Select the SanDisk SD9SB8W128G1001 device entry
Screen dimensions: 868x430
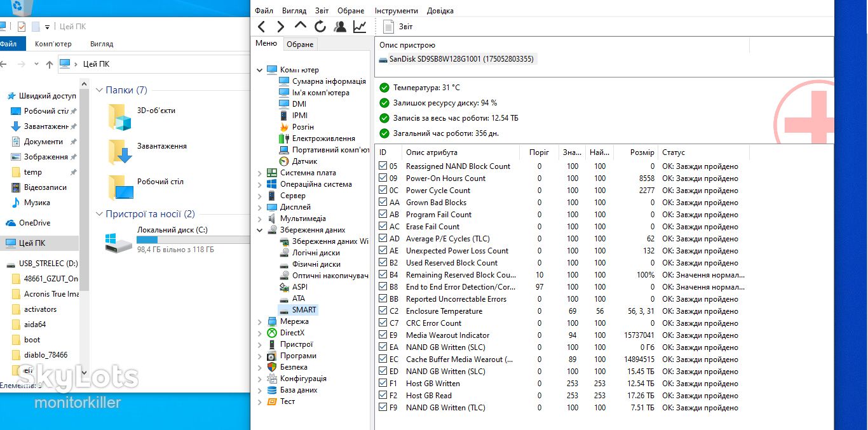(x=458, y=59)
